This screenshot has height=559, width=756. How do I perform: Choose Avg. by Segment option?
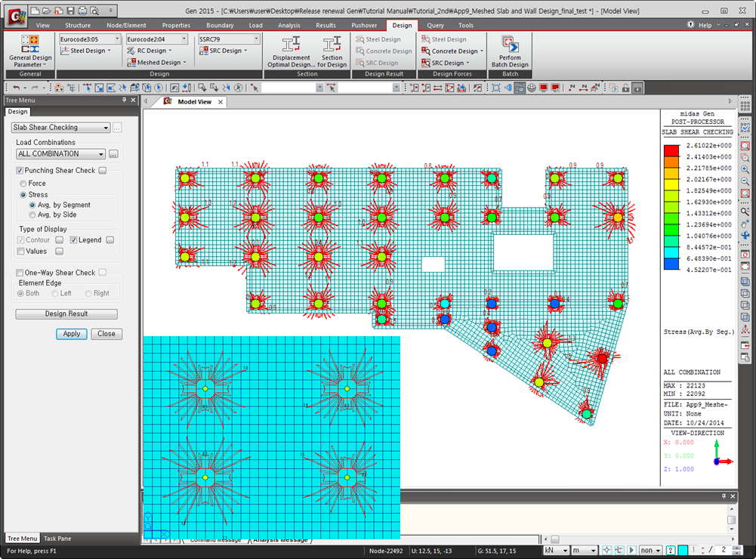(x=32, y=205)
